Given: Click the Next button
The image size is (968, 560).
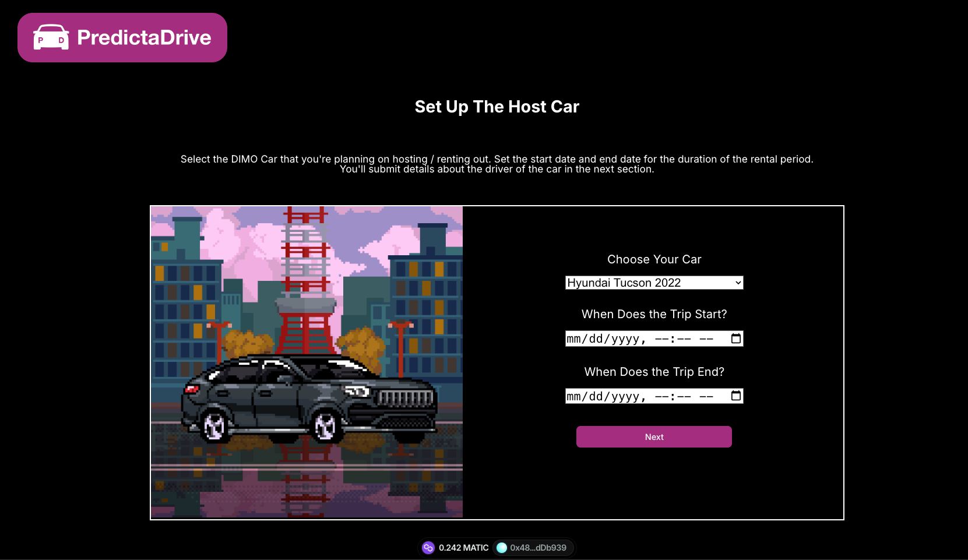Looking at the screenshot, I should pos(654,437).
